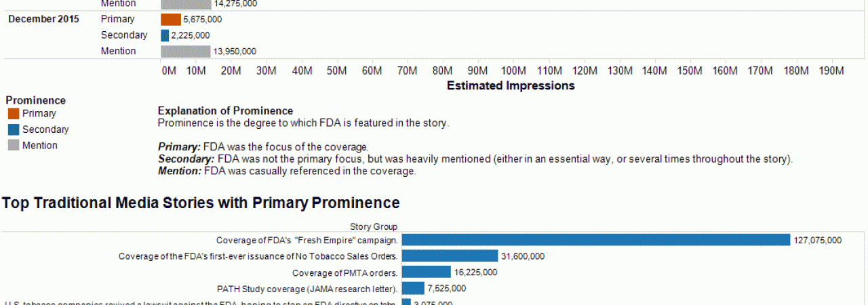Image resolution: width=868 pixels, height=305 pixels.
Task: Click the Prominence legend title
Action: tap(36, 100)
